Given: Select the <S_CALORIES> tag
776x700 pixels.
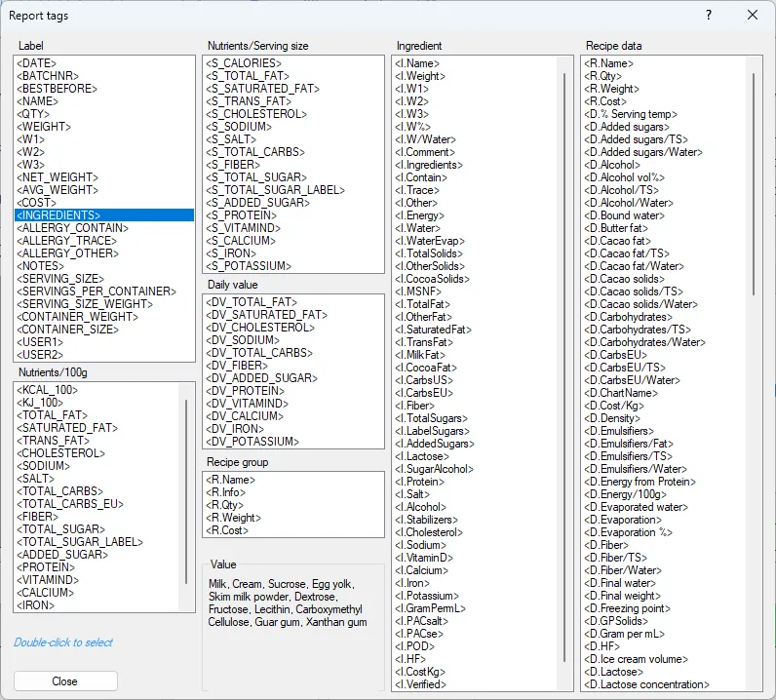Looking at the screenshot, I should pyautogui.click(x=244, y=63).
